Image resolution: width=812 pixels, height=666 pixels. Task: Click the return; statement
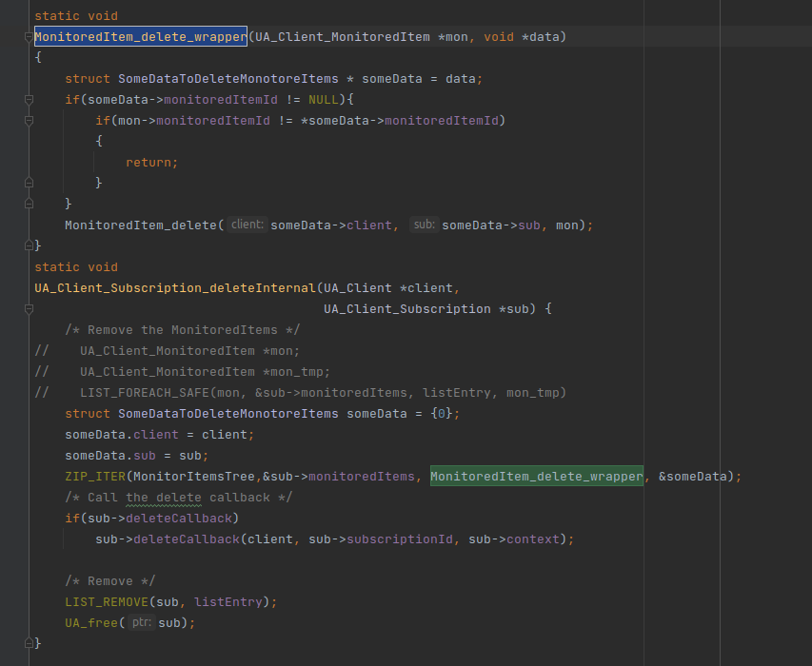point(151,163)
